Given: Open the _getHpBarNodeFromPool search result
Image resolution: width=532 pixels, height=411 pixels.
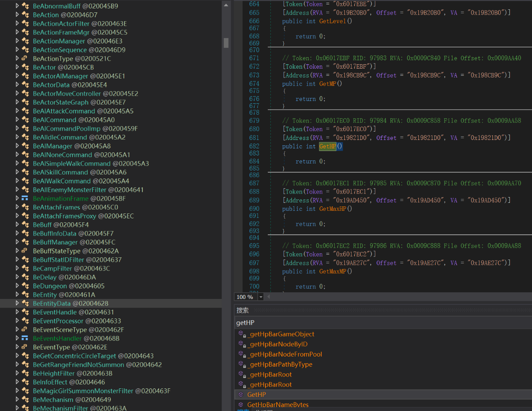Looking at the screenshot, I should coord(285,354).
